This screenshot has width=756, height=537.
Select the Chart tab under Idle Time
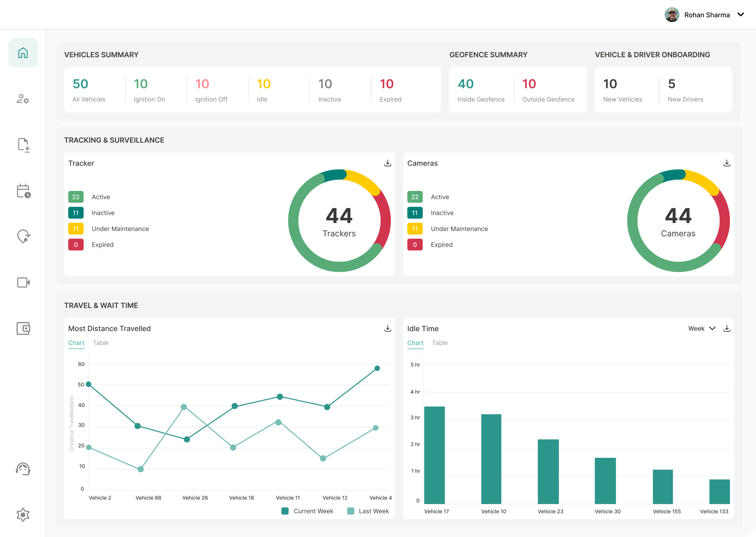tap(415, 343)
